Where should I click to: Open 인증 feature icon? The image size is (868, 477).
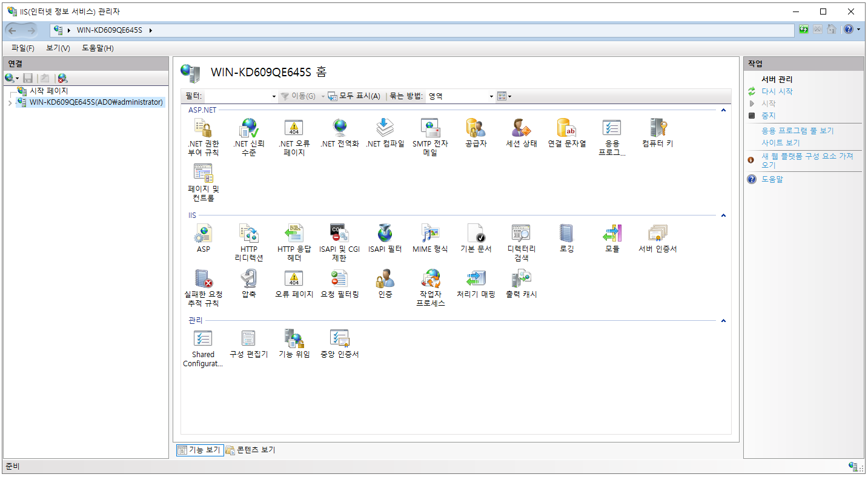pos(385,278)
